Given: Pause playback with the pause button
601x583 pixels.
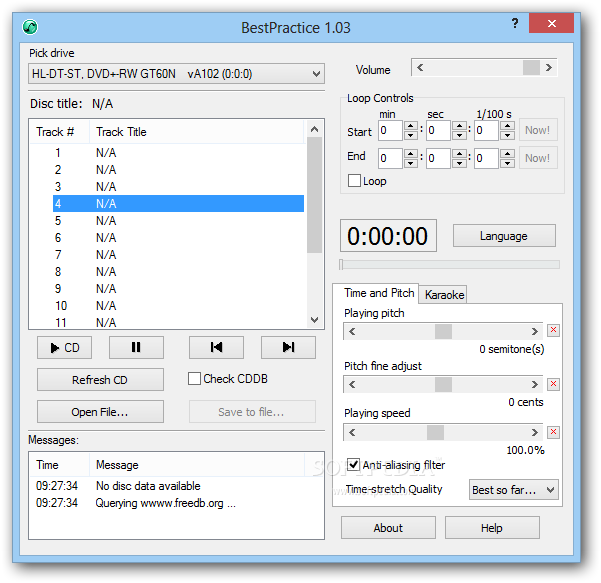Looking at the screenshot, I should point(136,348).
